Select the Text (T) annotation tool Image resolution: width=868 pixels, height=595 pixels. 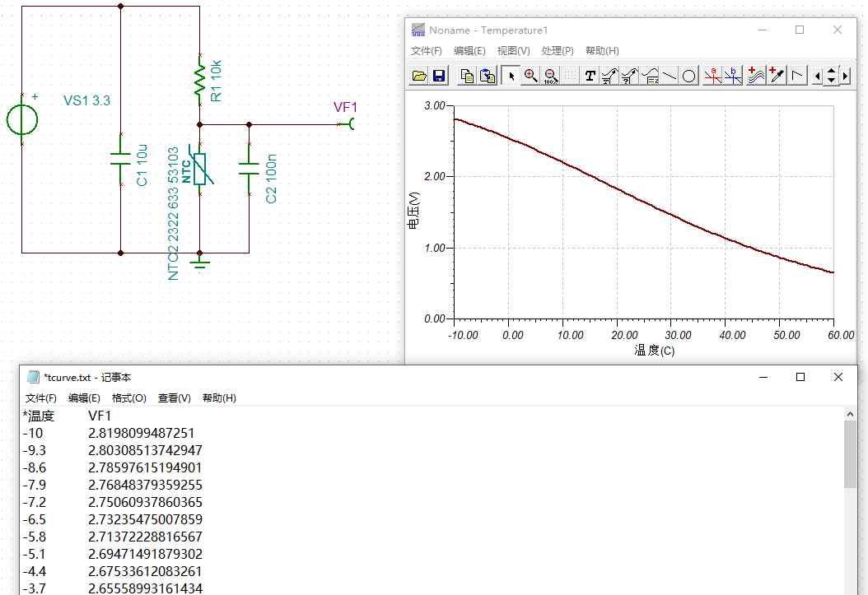click(x=590, y=76)
